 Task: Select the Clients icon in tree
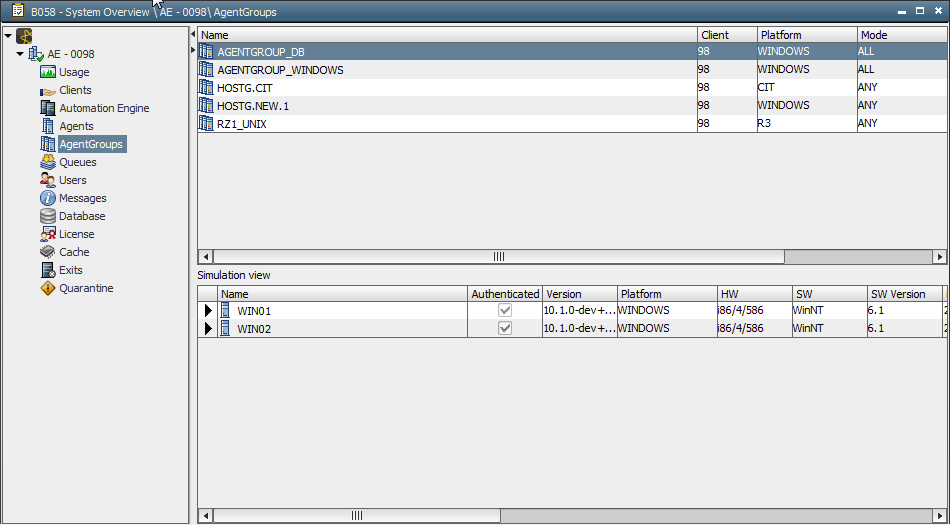pos(48,90)
